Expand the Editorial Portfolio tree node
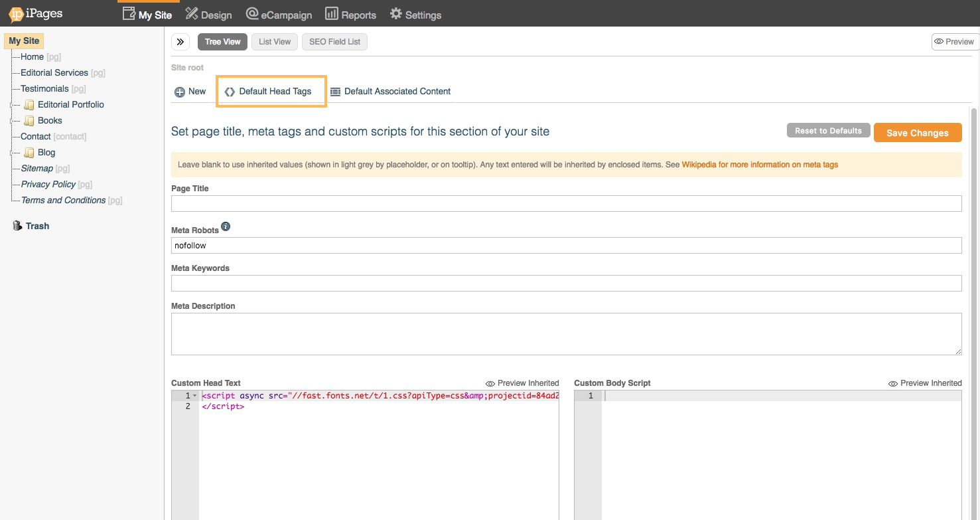Image resolution: width=980 pixels, height=520 pixels. click(12, 105)
